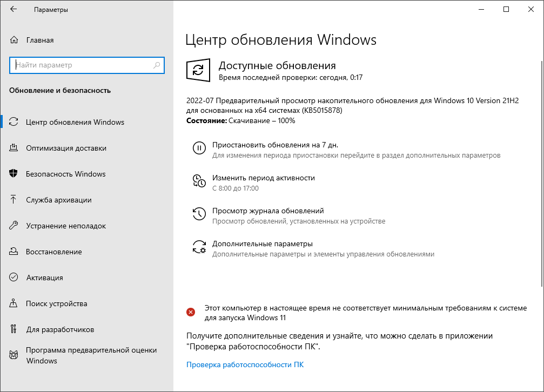Open Дополнительные параметры option
Image resolution: width=544 pixels, height=392 pixels.
262,244
